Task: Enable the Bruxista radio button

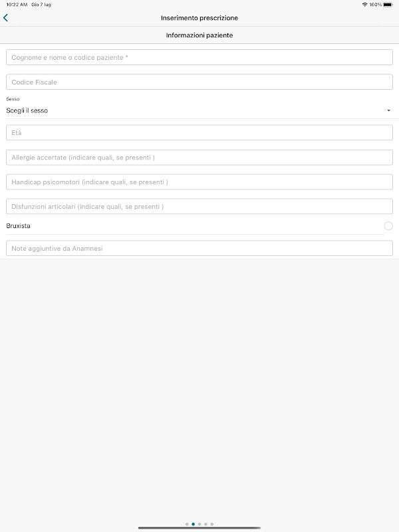Action: (388, 226)
